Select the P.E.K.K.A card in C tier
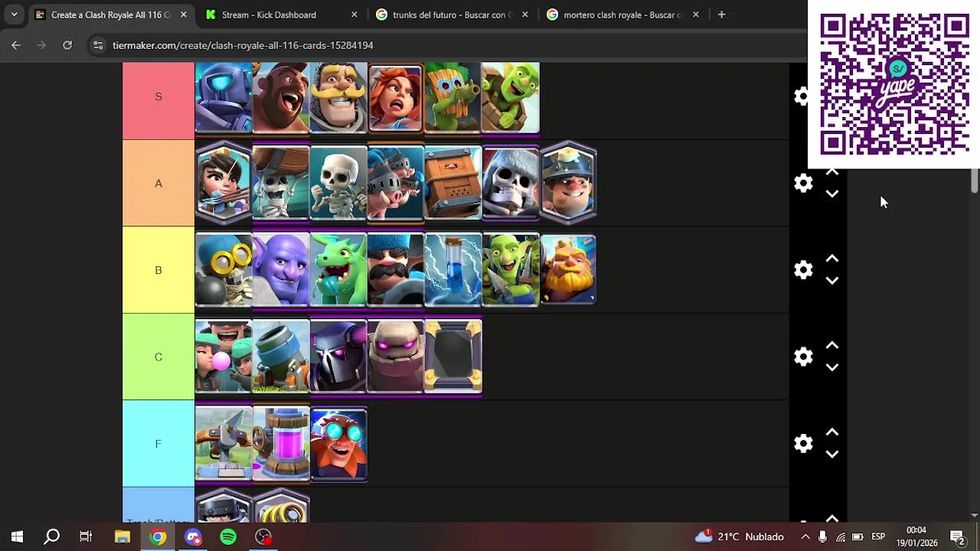 (x=338, y=357)
